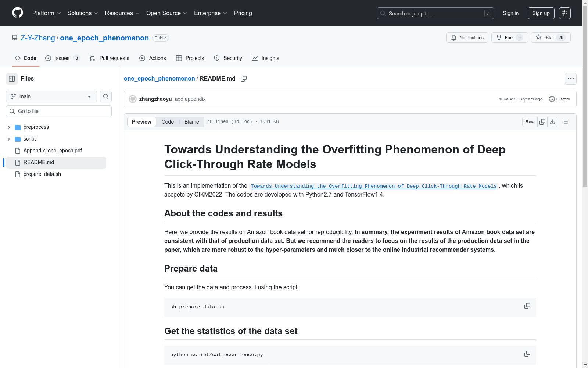The width and height of the screenshot is (588, 368).
Task: Open the README outline list icon
Action: coord(565,122)
